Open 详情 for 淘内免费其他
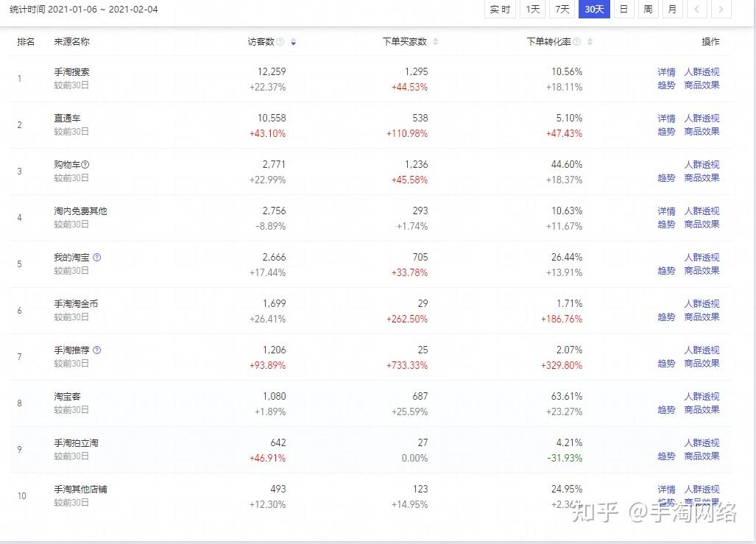This screenshot has width=756, height=544. tap(666, 211)
